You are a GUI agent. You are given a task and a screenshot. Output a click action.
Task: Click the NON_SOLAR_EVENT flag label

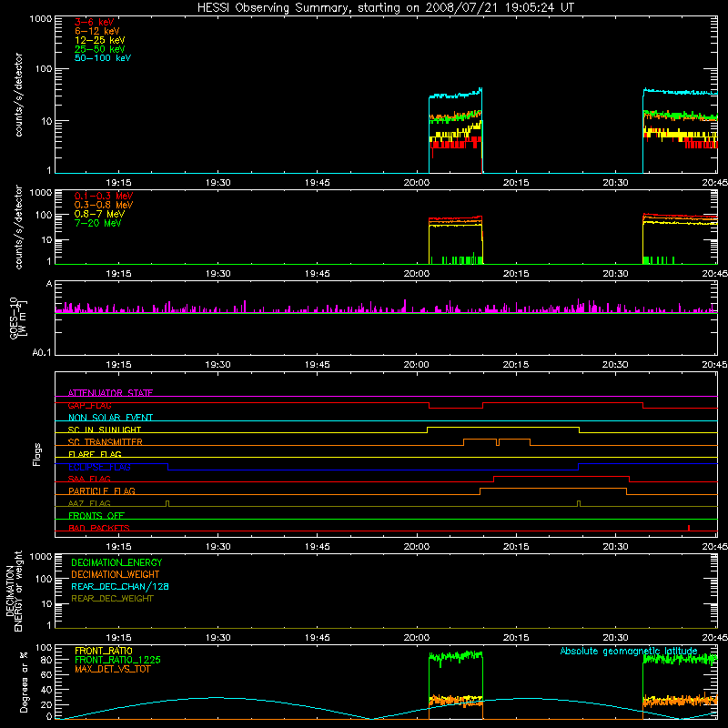click(x=110, y=418)
